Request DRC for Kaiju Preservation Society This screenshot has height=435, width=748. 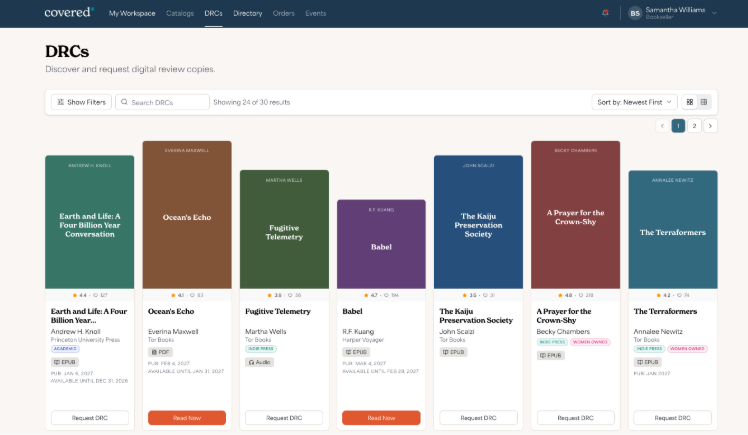(x=478, y=418)
